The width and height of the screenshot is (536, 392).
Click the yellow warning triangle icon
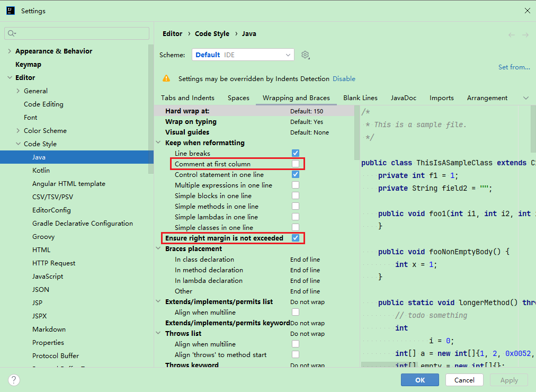pyautogui.click(x=167, y=78)
